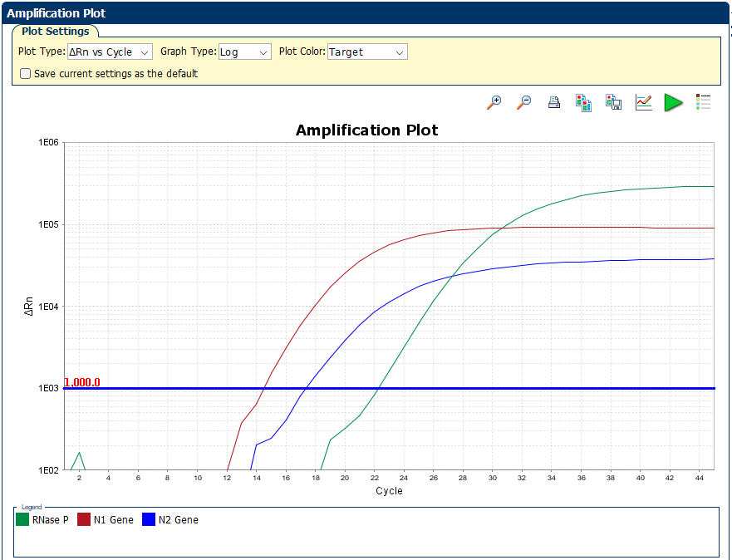732x560 pixels.
Task: Toggle the legend list icon
Action: (x=703, y=102)
